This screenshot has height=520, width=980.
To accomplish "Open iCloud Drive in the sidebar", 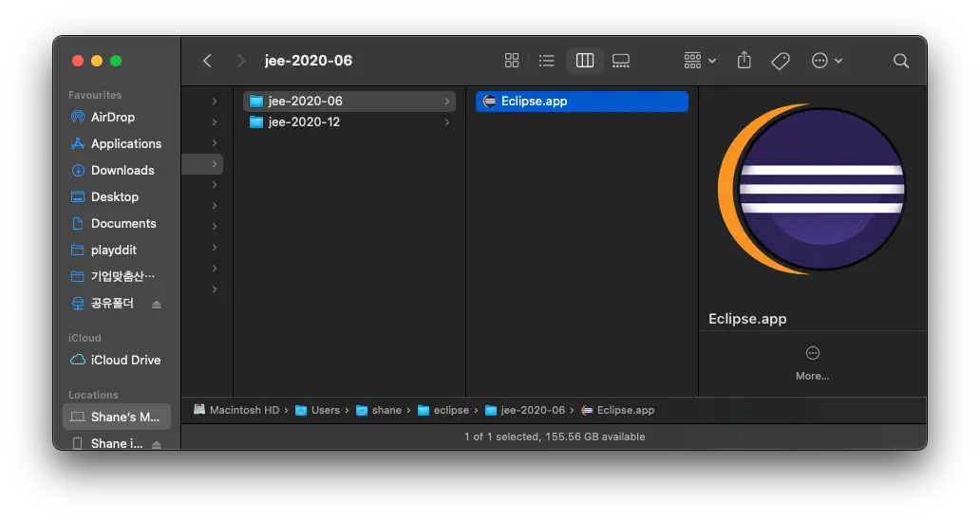I will [x=117, y=360].
